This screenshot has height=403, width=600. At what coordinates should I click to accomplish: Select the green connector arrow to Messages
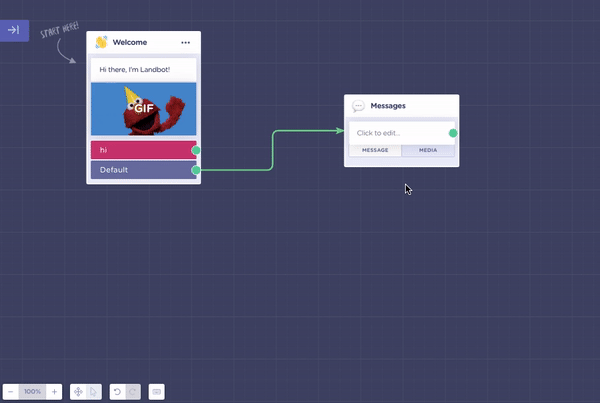tap(272, 150)
